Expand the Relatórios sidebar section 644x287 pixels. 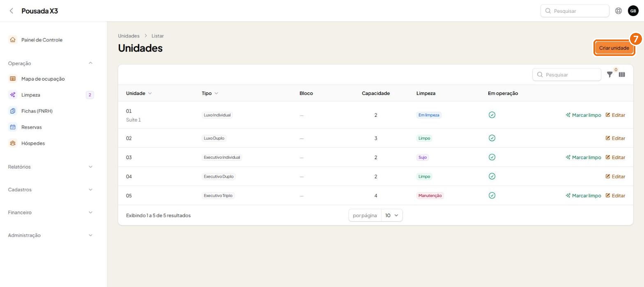[x=51, y=167]
